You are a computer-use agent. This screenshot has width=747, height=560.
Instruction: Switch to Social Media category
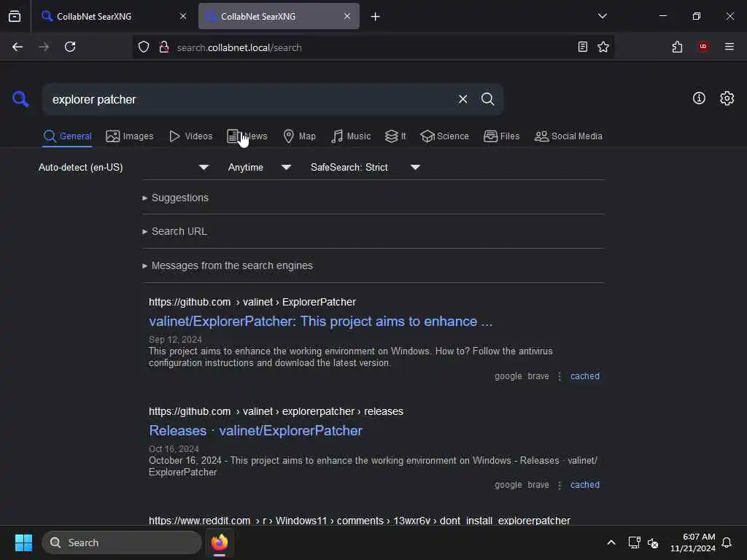point(568,136)
